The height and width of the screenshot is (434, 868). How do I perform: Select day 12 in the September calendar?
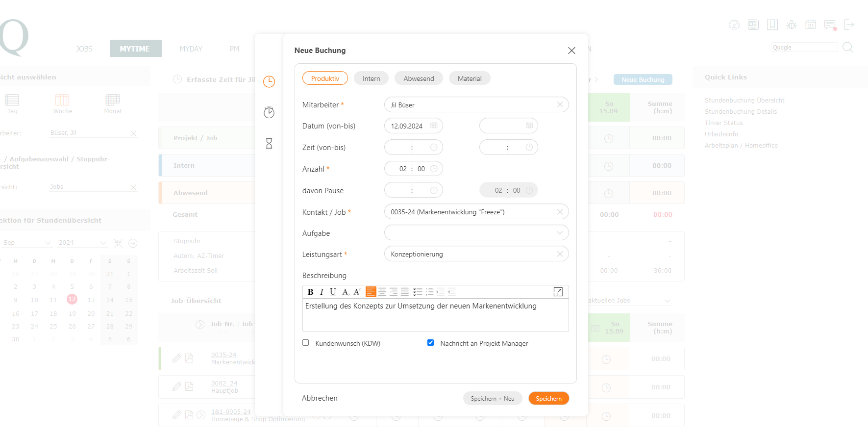tap(72, 299)
